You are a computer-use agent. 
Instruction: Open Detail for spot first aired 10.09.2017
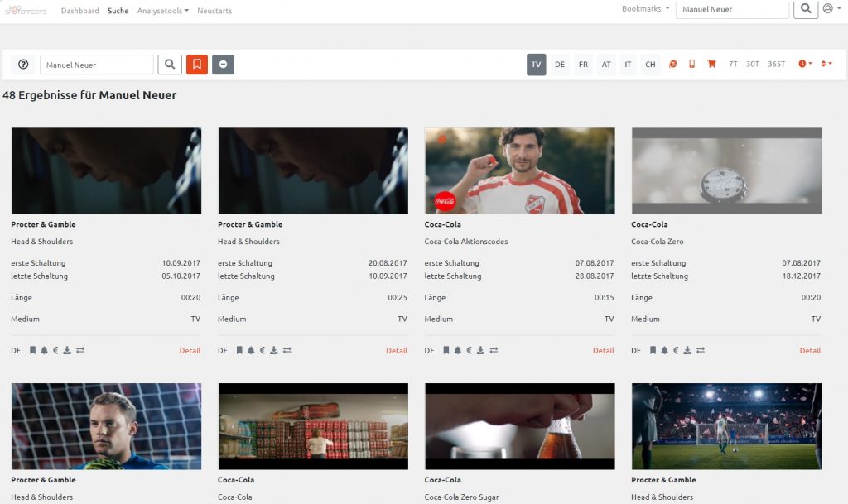coord(190,351)
